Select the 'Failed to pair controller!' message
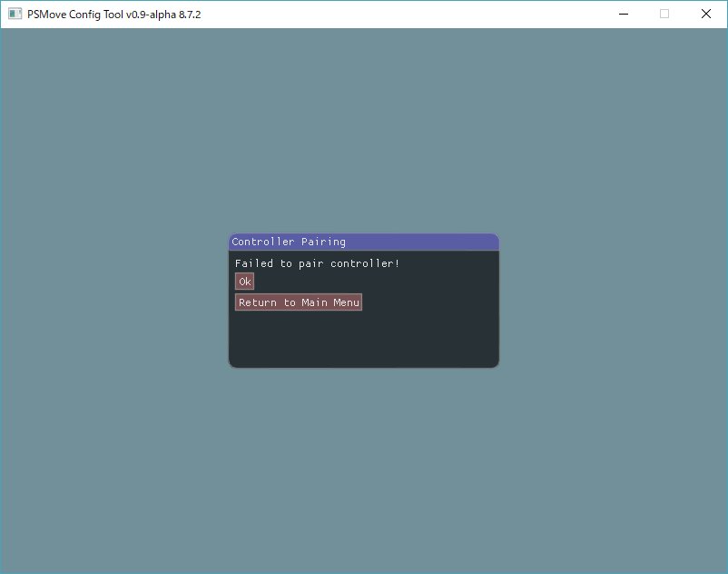The height and width of the screenshot is (574, 728). click(x=317, y=263)
